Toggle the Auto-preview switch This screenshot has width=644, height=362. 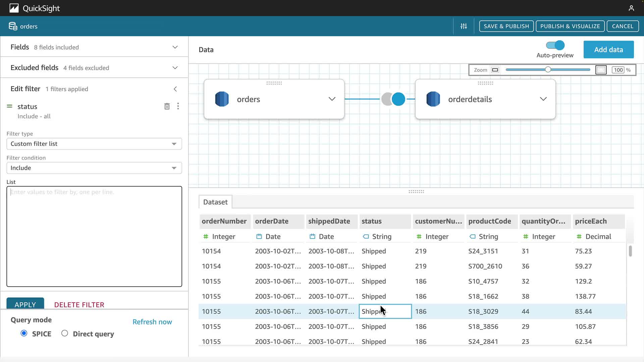pyautogui.click(x=555, y=45)
